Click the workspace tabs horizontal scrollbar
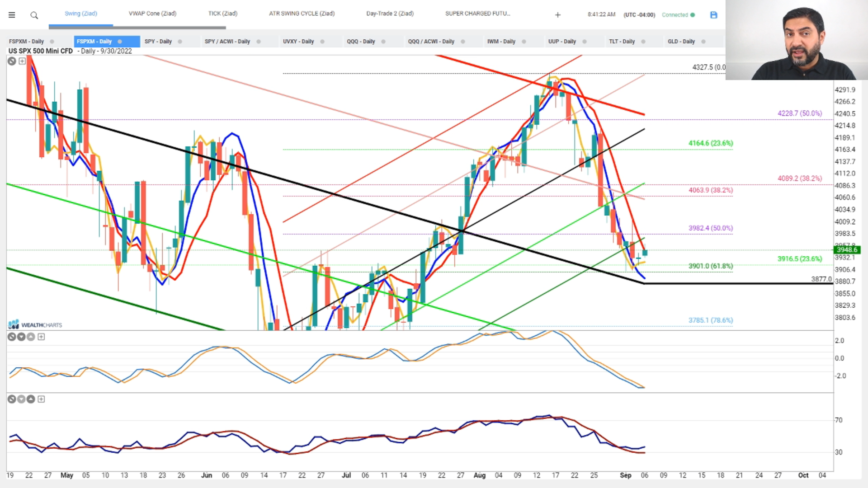 pyautogui.click(x=137, y=28)
